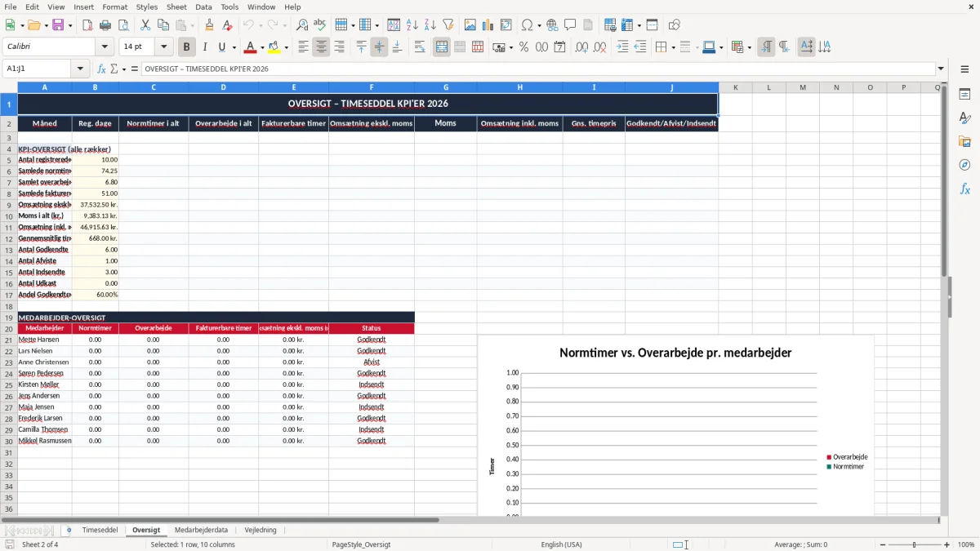The height and width of the screenshot is (551, 980).
Task: Increase indent
Action: pos(622,47)
